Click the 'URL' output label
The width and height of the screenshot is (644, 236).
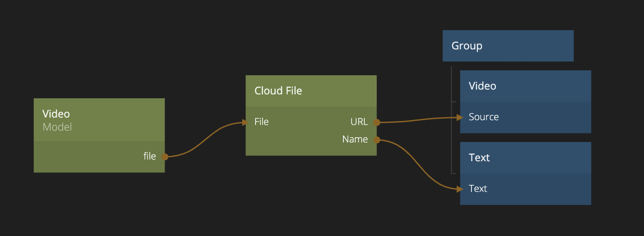point(359,122)
